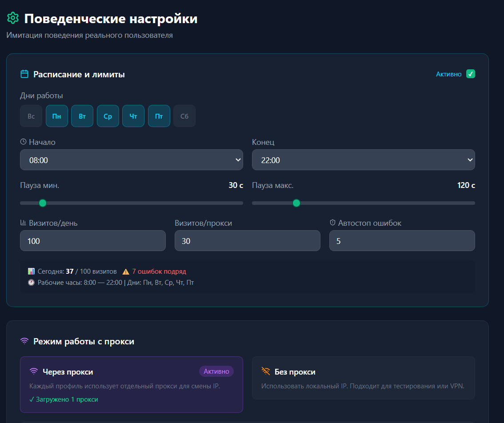
Task: Uncheck the green Активно checkbox
Action: (471, 74)
